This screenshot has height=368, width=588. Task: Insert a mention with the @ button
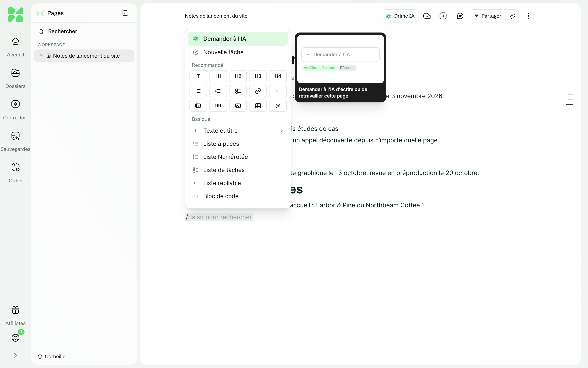pos(278,106)
